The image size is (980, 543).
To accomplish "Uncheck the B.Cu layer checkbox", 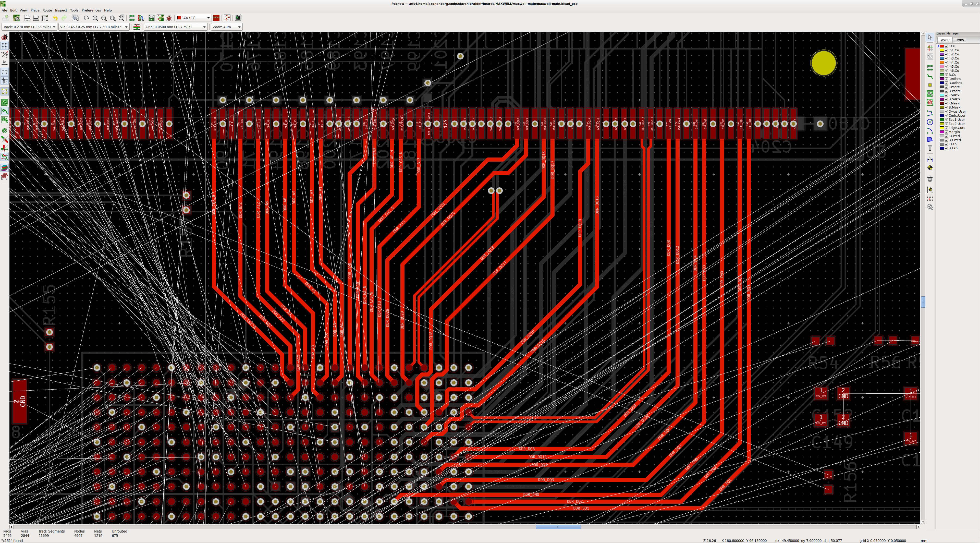I will click(x=946, y=75).
